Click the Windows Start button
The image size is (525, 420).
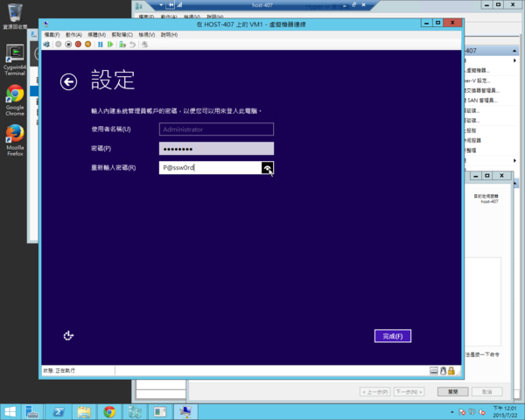click(x=10, y=412)
